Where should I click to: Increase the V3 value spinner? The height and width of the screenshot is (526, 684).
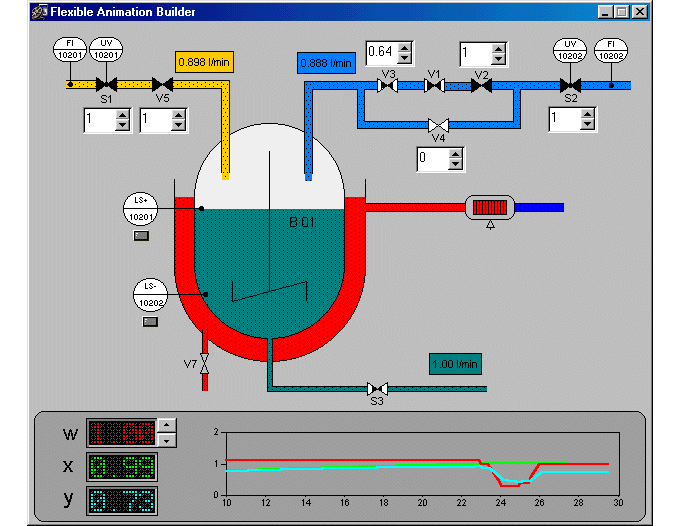coord(405,47)
